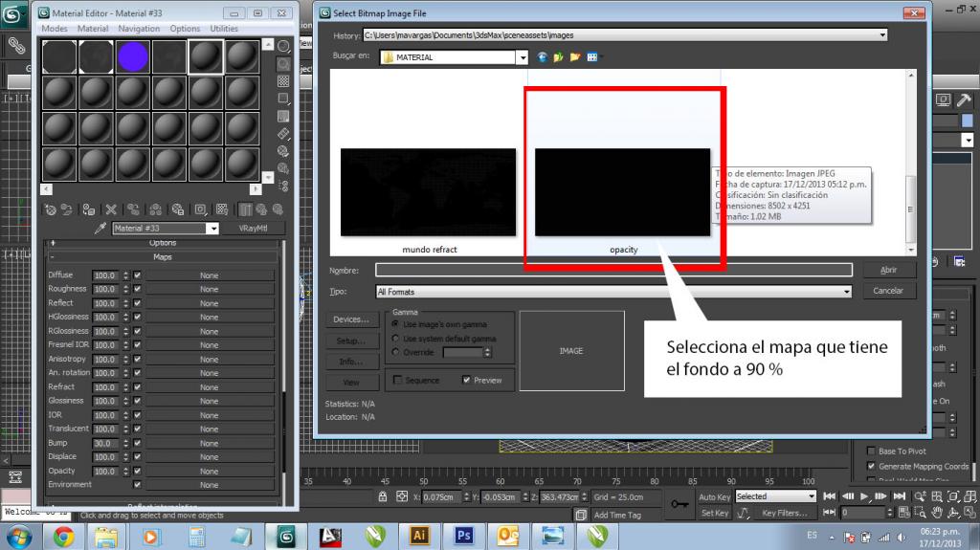Screen dimensions: 980x550
Task: Click Opacity map None button
Action: [x=210, y=472]
